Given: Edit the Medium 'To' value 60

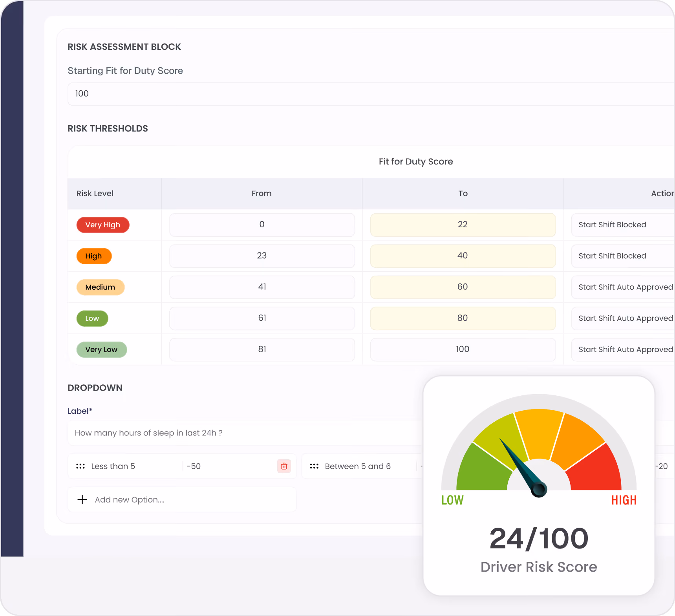Looking at the screenshot, I should click(463, 287).
